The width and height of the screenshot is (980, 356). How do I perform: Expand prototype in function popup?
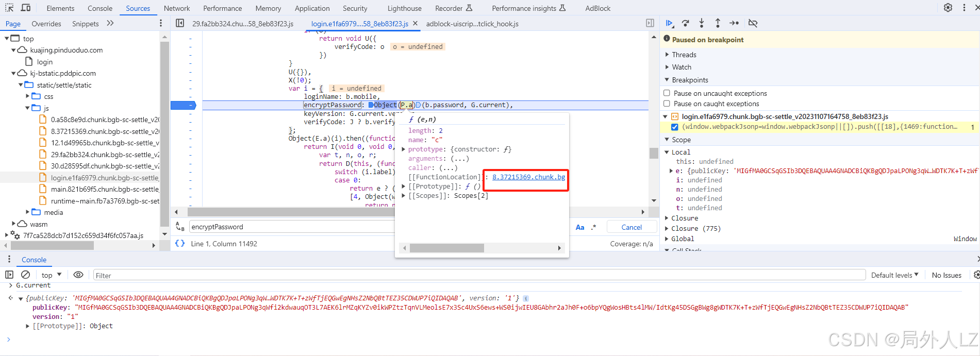click(404, 149)
